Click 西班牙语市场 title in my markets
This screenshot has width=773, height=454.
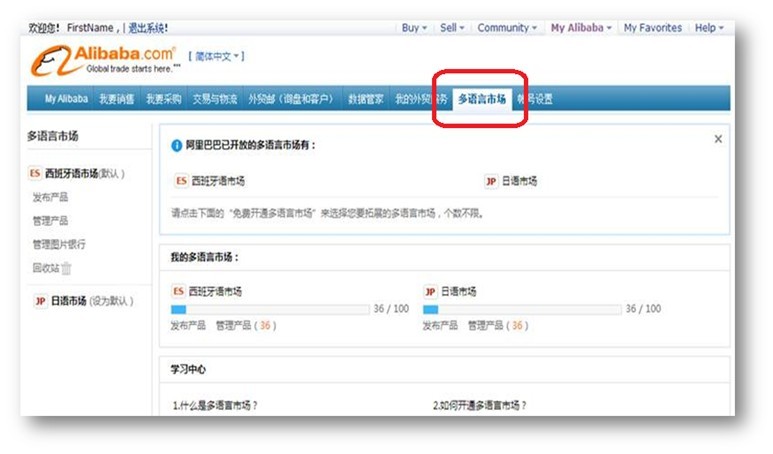(x=215, y=291)
